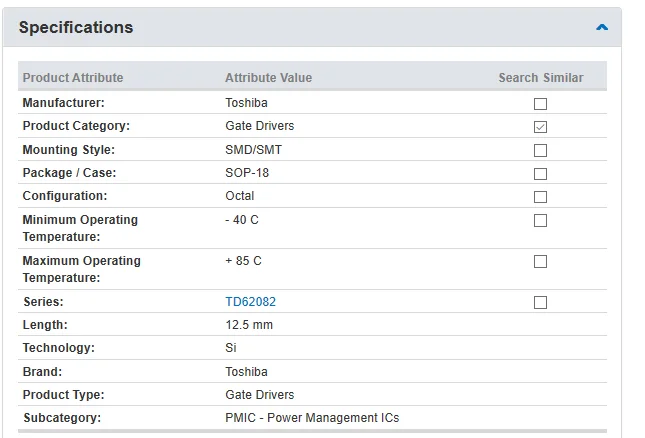Click the Product Category value Gate Drivers
This screenshot has width=645, height=438.
click(x=260, y=125)
